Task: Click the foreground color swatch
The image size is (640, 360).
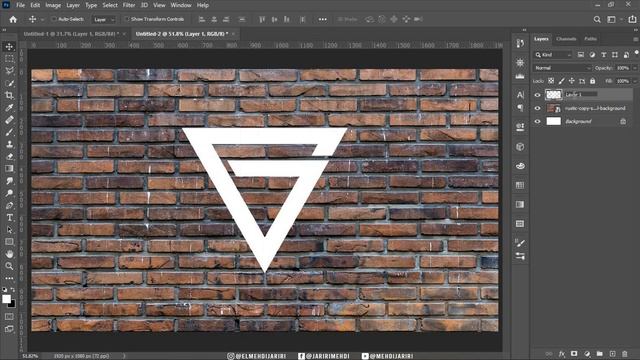Action: [x=6, y=299]
